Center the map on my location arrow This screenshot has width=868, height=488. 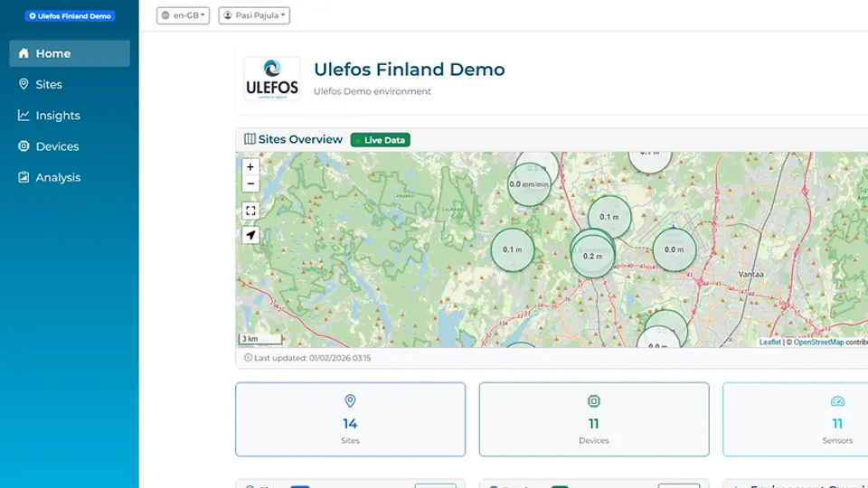click(250, 235)
